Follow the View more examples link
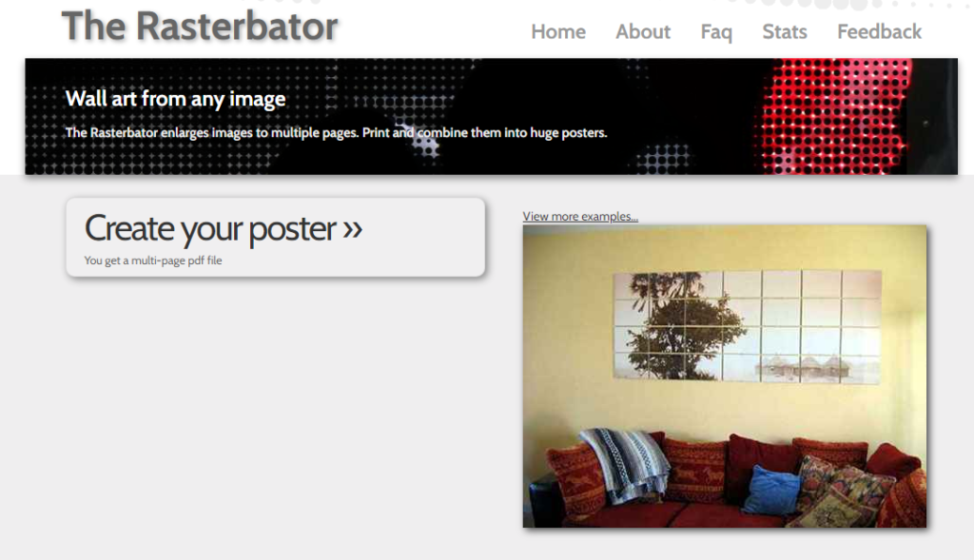The height and width of the screenshot is (560, 974). (x=580, y=216)
